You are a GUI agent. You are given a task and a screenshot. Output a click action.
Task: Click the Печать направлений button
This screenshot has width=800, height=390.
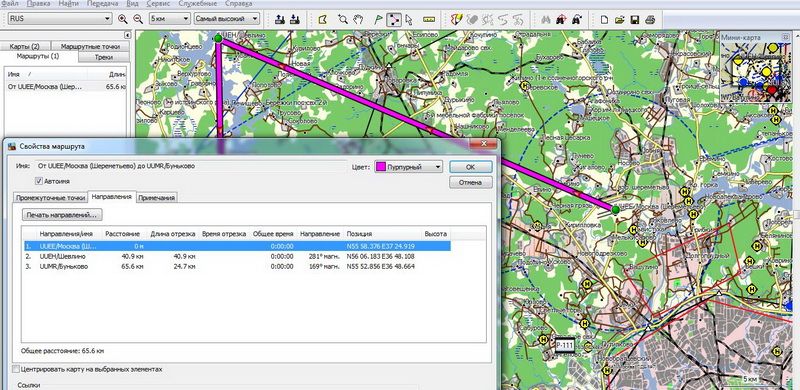coord(62,214)
